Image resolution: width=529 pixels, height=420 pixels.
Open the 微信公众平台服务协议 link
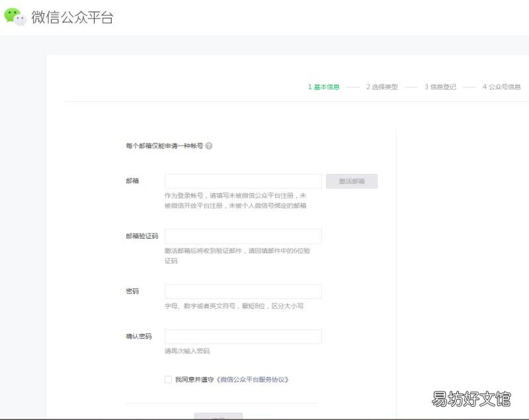pyautogui.click(x=253, y=380)
